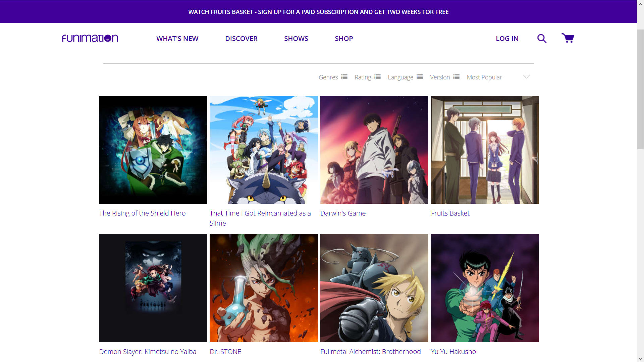Open the Darwin's Game title link
The height and width of the screenshot is (362, 644).
pyautogui.click(x=343, y=213)
